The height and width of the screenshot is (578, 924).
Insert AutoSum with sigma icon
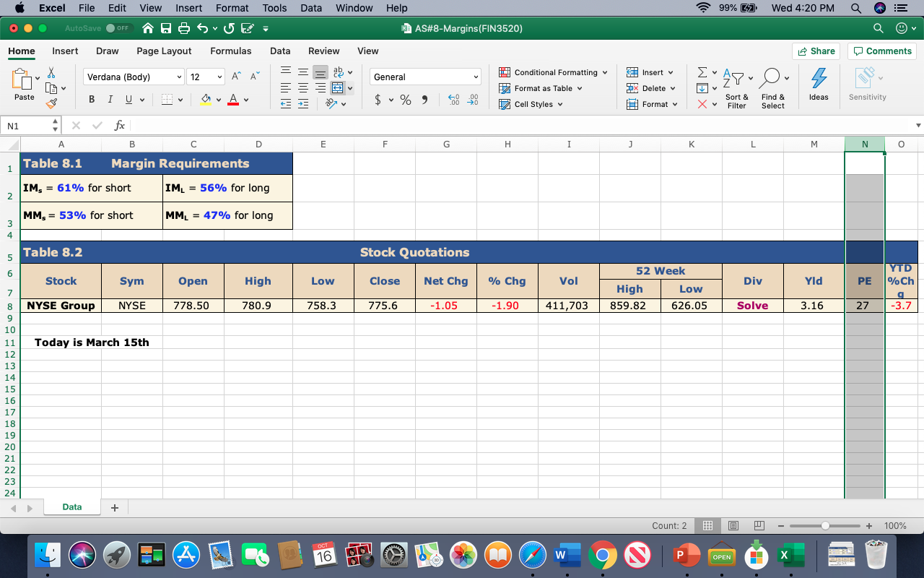tap(702, 72)
